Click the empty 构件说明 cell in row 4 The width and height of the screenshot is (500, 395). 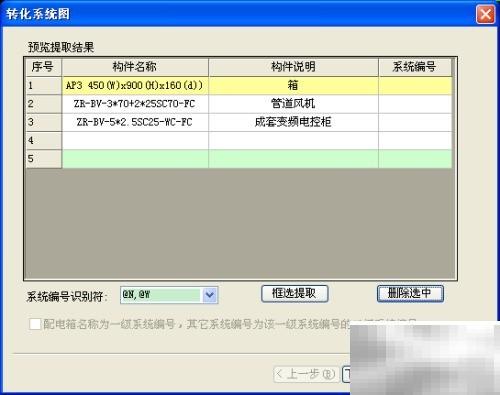[293, 141]
